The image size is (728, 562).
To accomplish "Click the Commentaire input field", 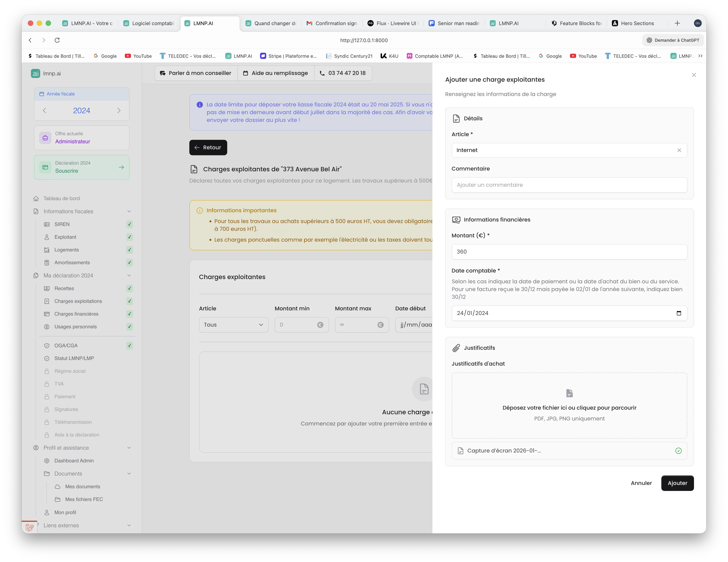I will (569, 185).
